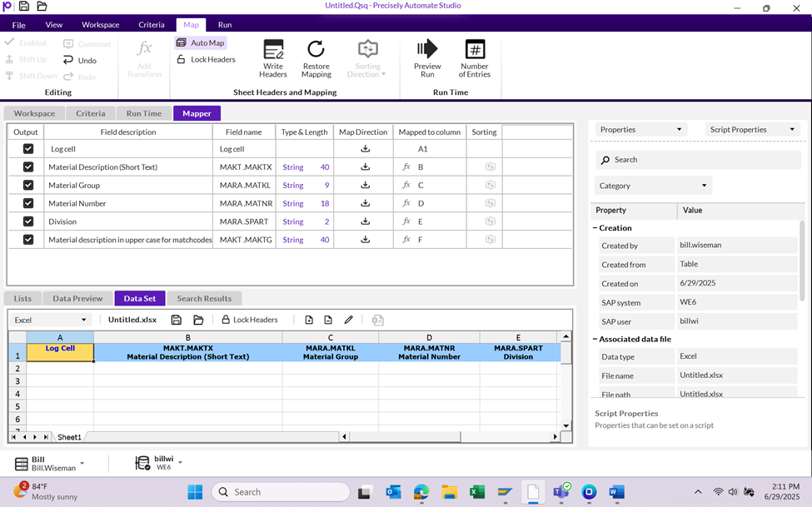The height and width of the screenshot is (507, 812).
Task: Click Auto Map button in ribbon
Action: click(x=200, y=42)
